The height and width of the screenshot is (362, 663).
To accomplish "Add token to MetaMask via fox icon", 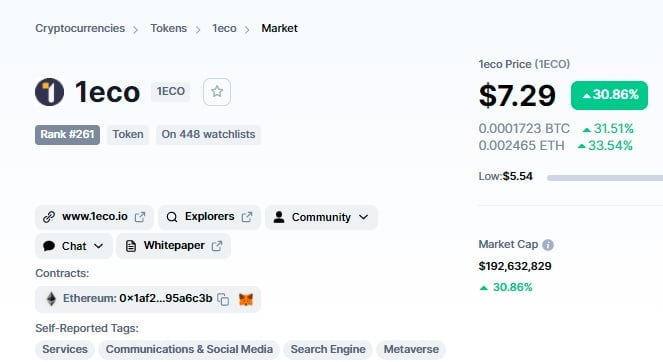I will (246, 299).
